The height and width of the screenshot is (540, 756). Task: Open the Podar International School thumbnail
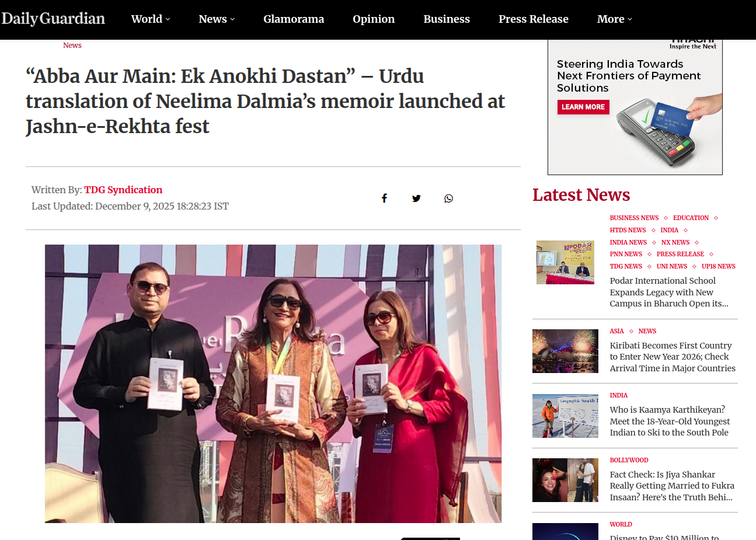565,263
